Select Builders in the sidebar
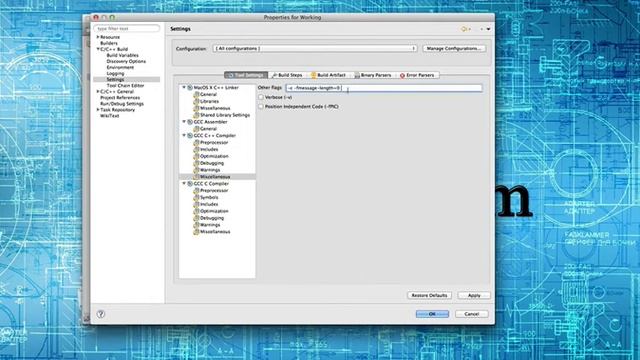Image resolution: width=640 pixels, height=360 pixels. click(109, 43)
